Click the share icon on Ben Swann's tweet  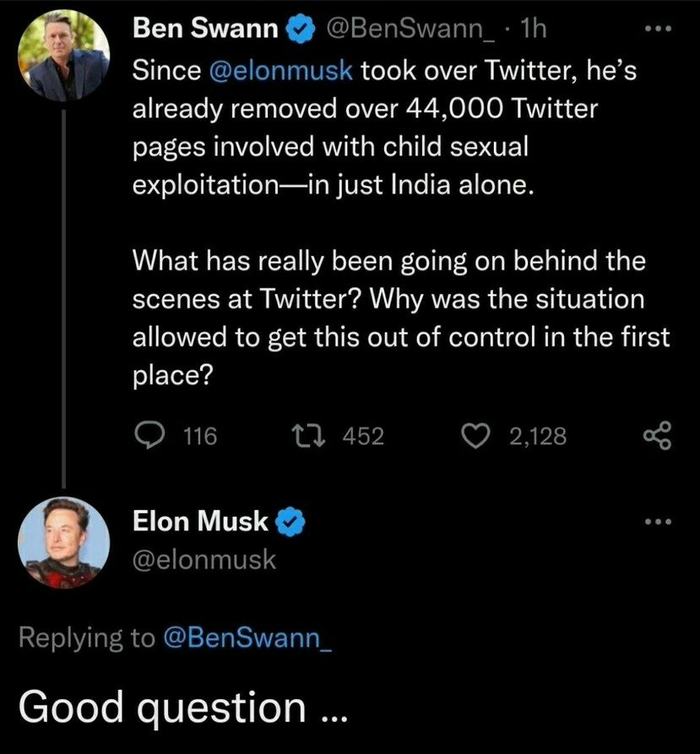656,436
